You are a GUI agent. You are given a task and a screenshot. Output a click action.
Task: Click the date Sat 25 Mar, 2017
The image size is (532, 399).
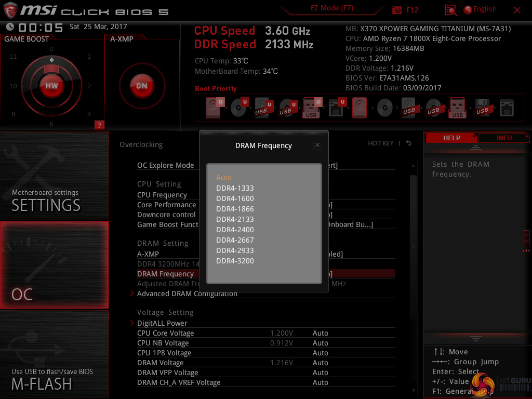pos(98,26)
